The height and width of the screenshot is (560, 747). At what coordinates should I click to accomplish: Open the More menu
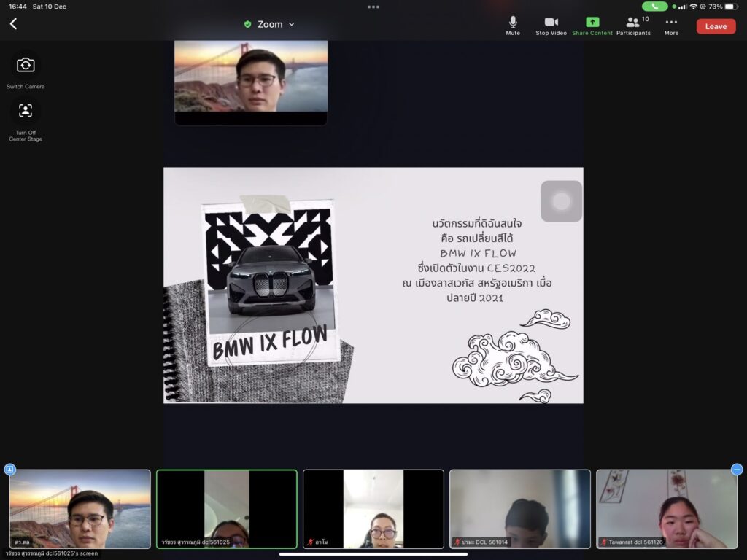click(671, 26)
